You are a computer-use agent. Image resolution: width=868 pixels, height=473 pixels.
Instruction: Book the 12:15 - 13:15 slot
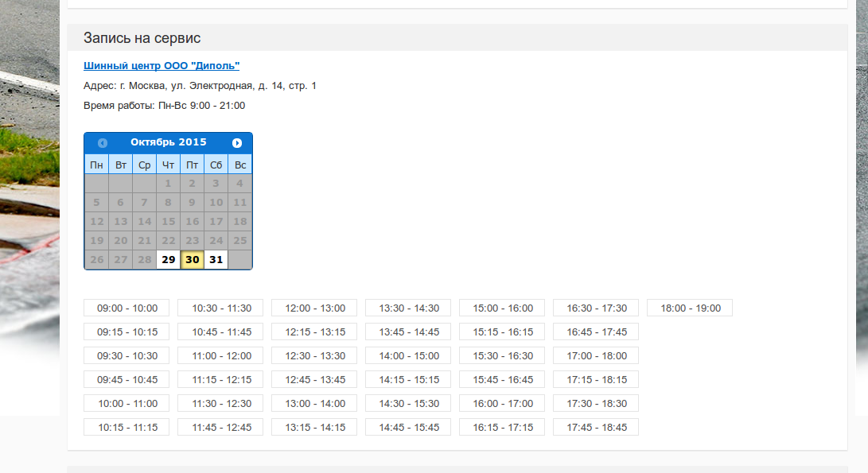pos(314,332)
